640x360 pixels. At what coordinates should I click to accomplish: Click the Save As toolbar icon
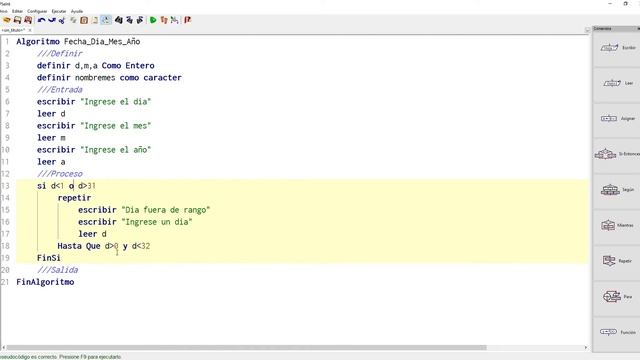(x=28, y=20)
